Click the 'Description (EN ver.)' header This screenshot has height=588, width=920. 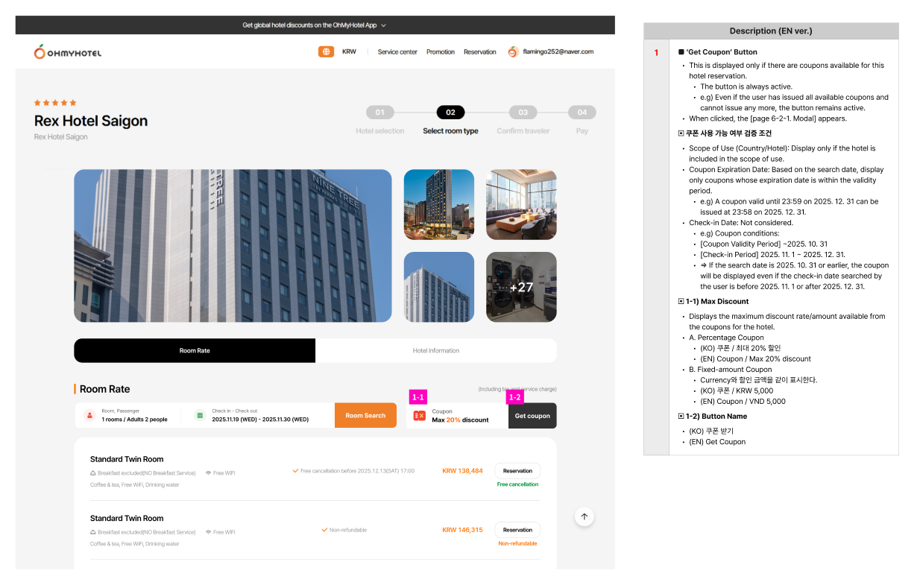pos(771,31)
